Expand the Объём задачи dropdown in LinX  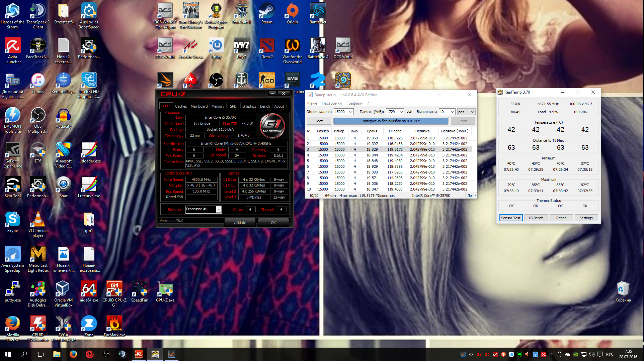pos(350,112)
